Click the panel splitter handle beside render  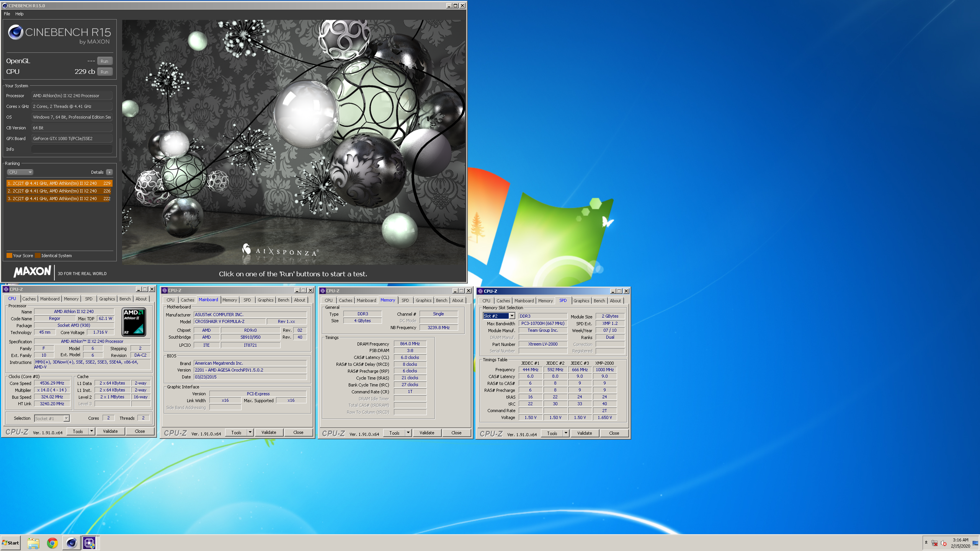pos(120,150)
